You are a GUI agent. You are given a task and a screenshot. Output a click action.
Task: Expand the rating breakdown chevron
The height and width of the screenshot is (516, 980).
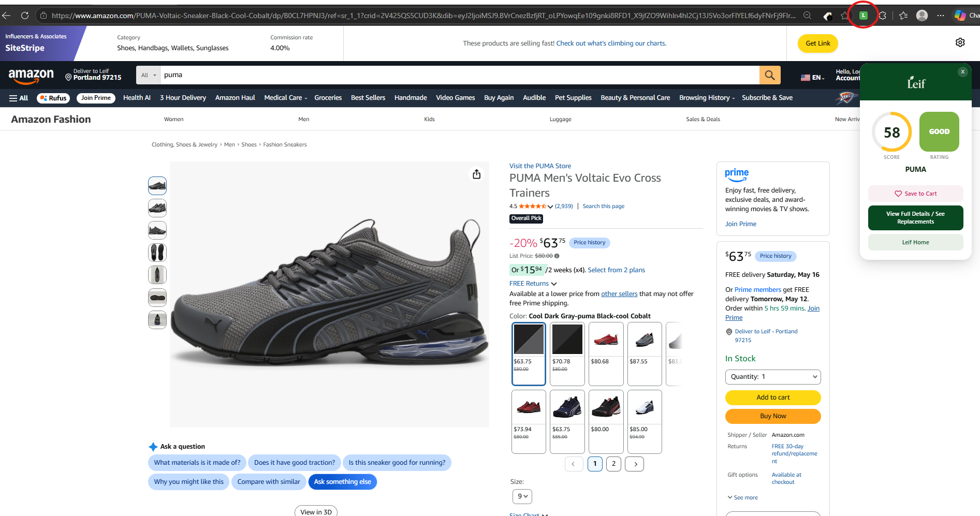[550, 207]
